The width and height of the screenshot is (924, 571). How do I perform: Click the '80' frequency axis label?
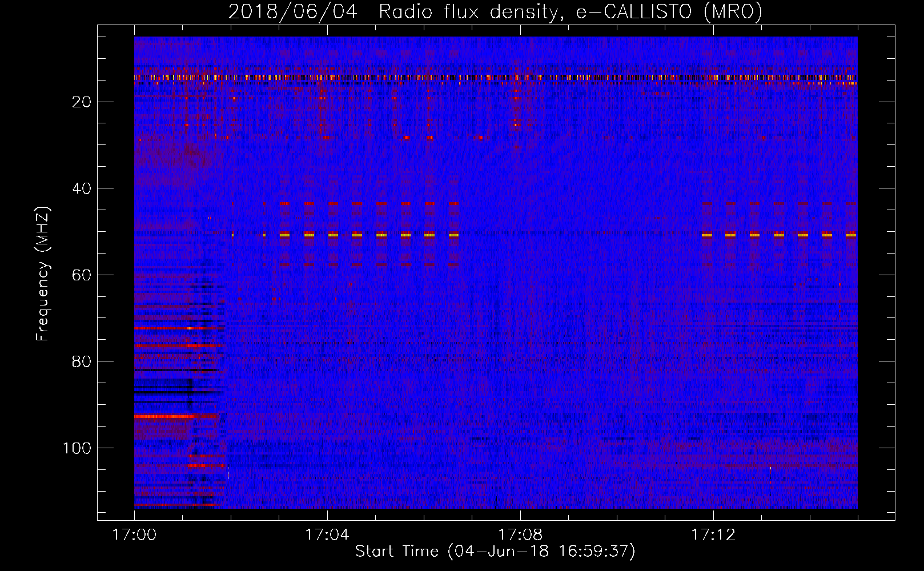pyautogui.click(x=82, y=361)
